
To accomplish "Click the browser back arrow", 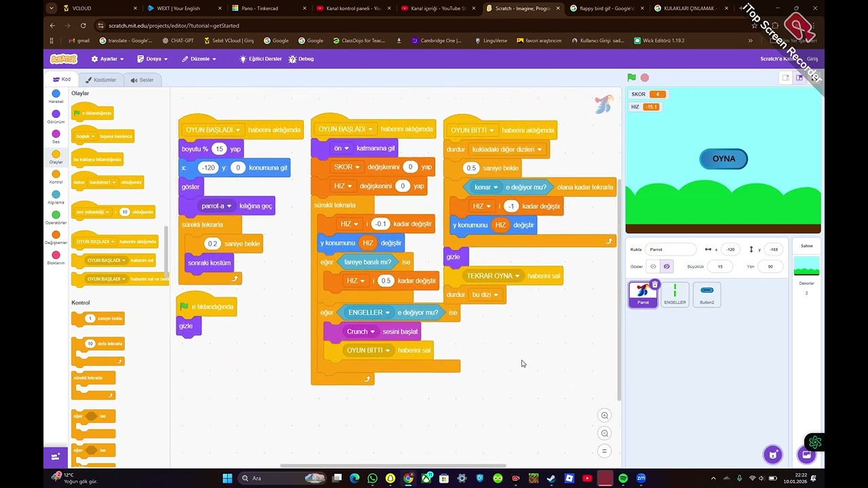I will tap(52, 26).
